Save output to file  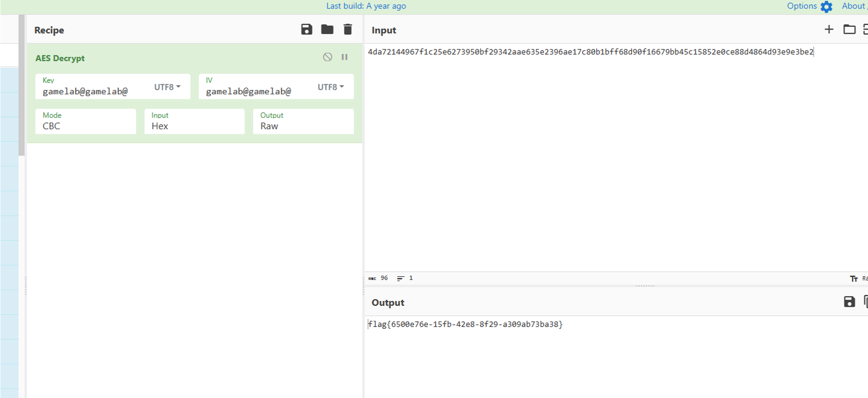point(849,302)
